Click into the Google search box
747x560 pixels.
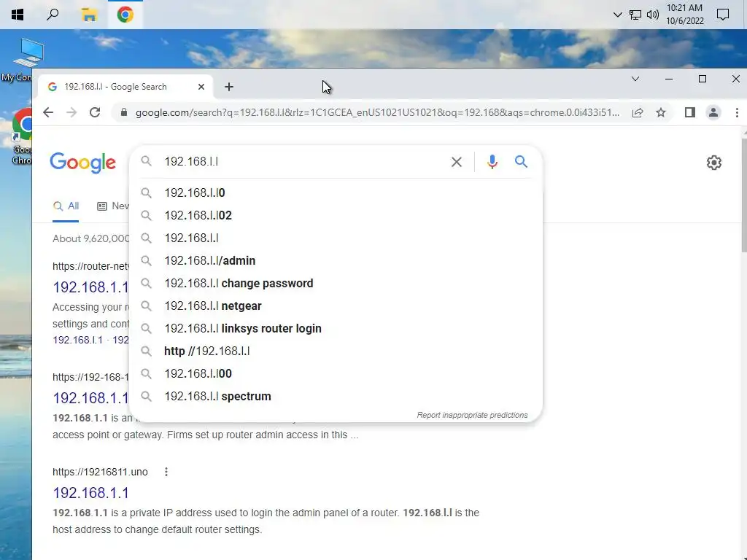click(x=303, y=161)
